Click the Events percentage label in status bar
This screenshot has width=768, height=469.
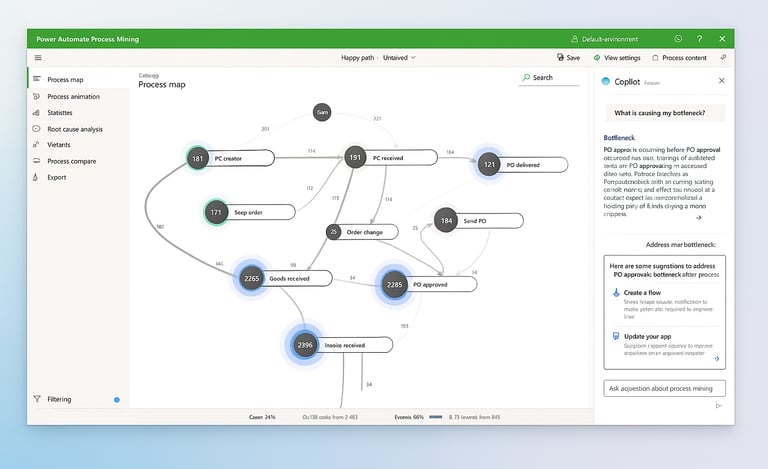click(x=409, y=417)
